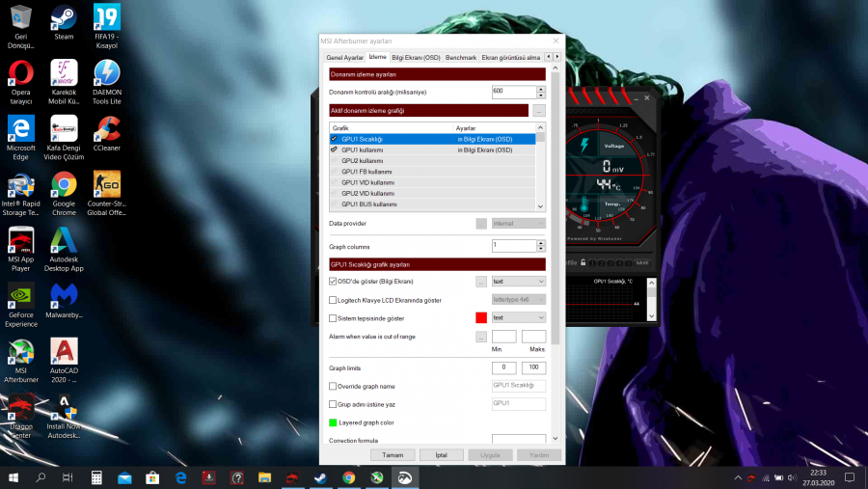868x489 pixels.
Task: Increase hardware polling interval stepper
Action: click(x=541, y=89)
